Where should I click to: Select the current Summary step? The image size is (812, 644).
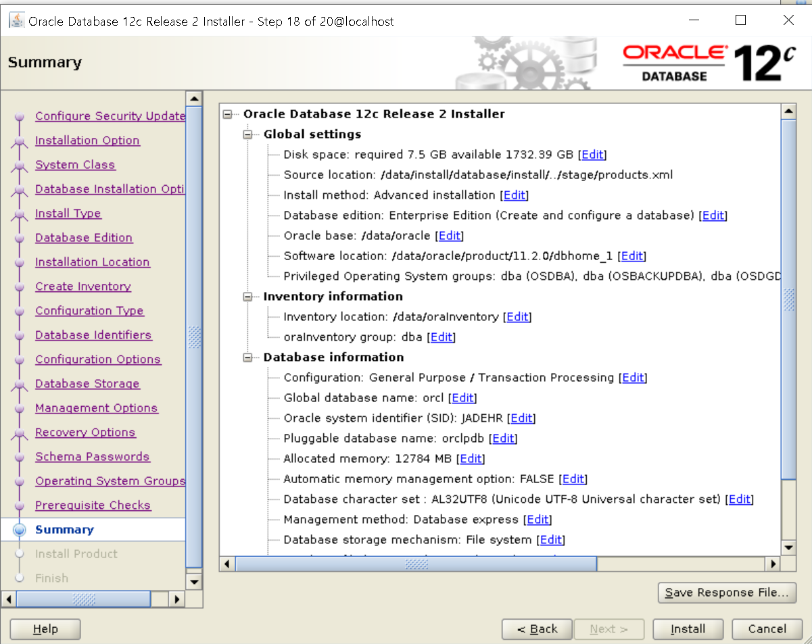[x=64, y=530]
